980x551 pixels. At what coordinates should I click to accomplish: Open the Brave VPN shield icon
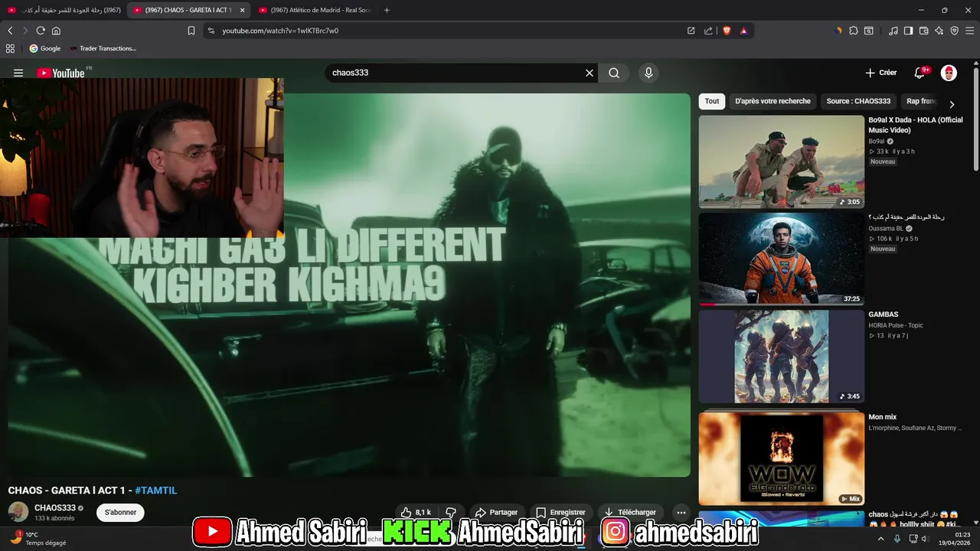pos(954,31)
